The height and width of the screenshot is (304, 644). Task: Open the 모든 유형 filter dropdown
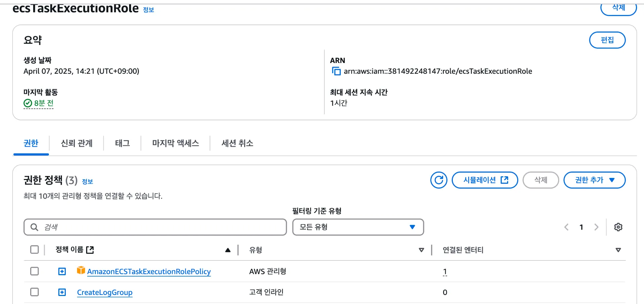coord(358,227)
